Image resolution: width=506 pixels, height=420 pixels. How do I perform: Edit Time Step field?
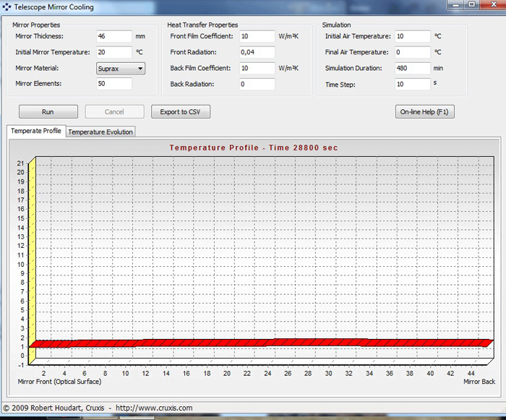pos(413,85)
